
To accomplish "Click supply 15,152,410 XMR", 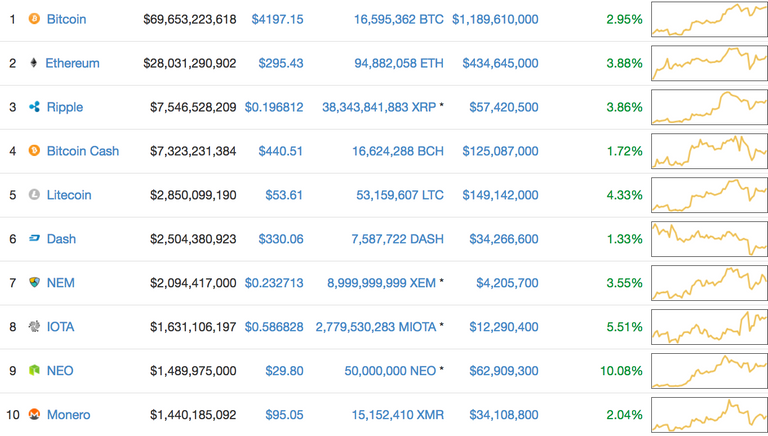I will pyautogui.click(x=398, y=415).
